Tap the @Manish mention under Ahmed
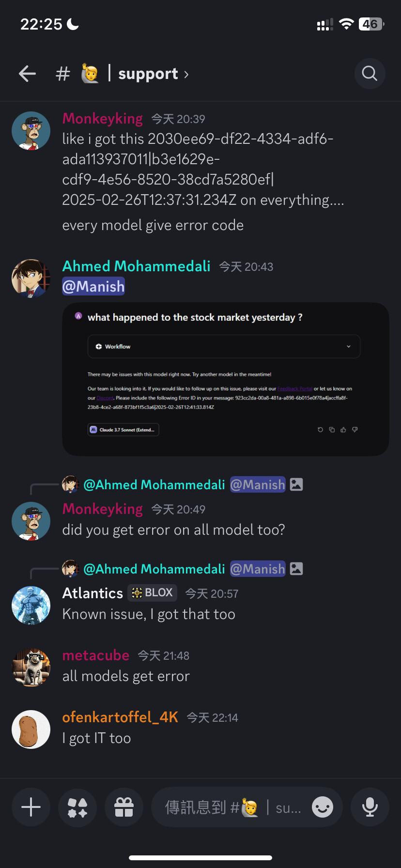Screen dimensions: 401x868 tap(93, 286)
